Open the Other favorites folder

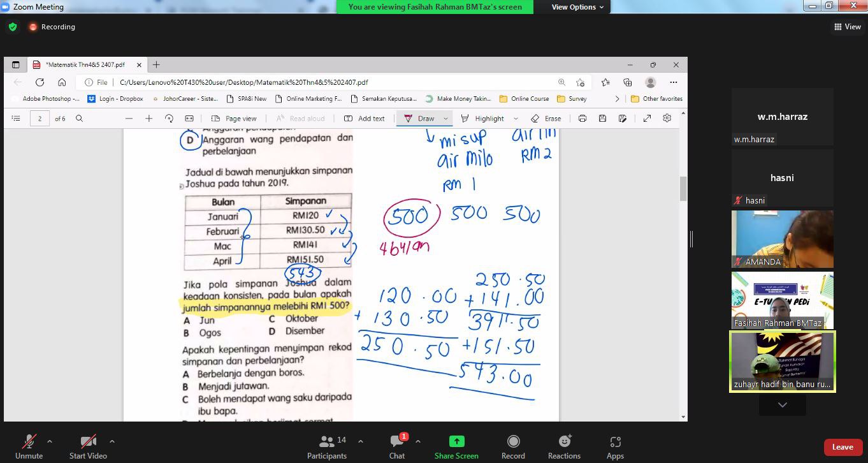657,99
